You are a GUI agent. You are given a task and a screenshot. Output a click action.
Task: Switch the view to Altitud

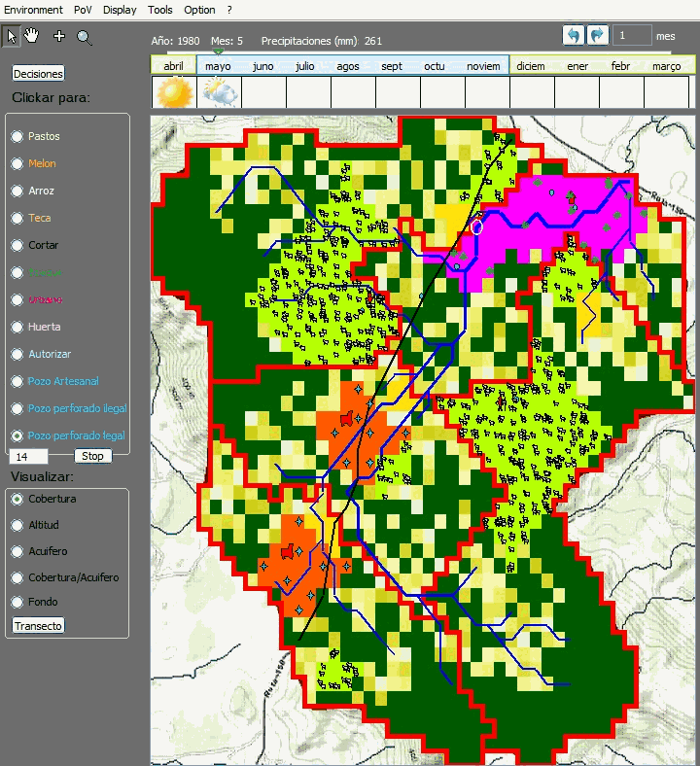[x=17, y=525]
